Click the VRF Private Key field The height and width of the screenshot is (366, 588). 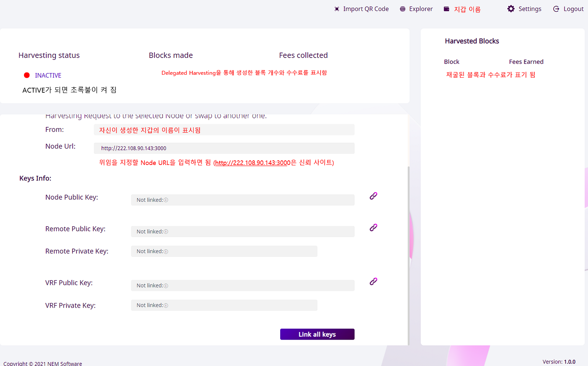pyautogui.click(x=224, y=305)
